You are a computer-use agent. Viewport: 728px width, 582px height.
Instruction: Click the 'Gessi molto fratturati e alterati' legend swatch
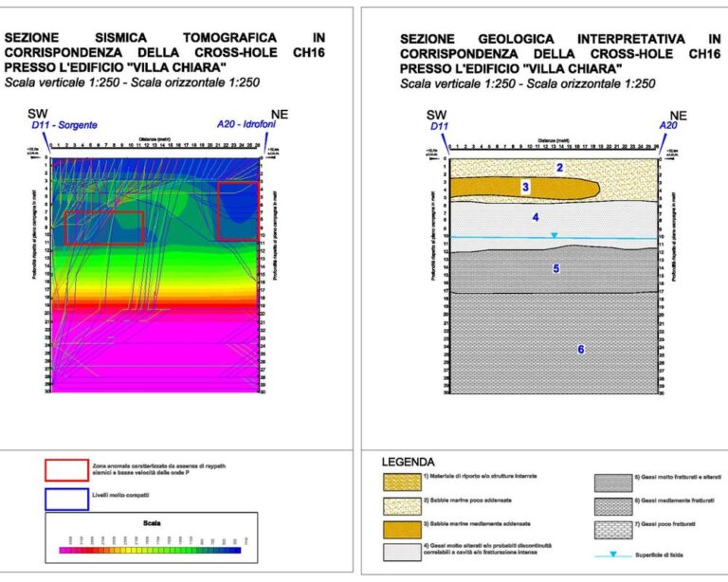(x=611, y=482)
